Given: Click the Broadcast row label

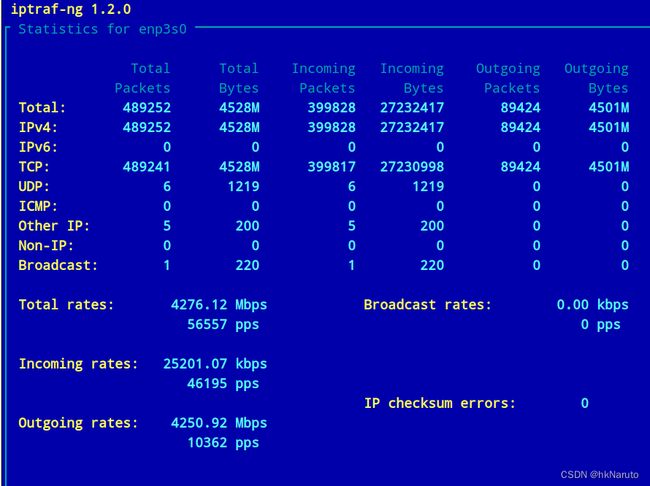Looking at the screenshot, I should [x=58, y=265].
